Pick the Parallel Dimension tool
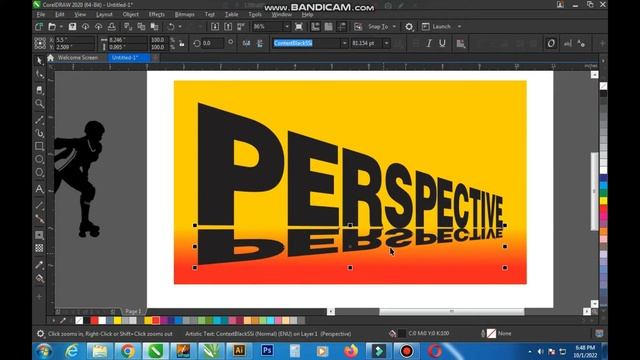This screenshot has height=360, width=640. click(39, 205)
